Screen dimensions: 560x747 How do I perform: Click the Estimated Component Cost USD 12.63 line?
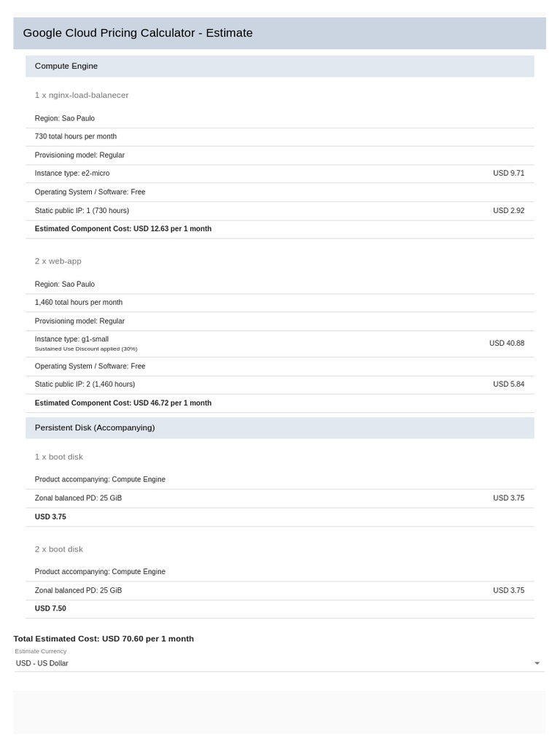tap(123, 229)
